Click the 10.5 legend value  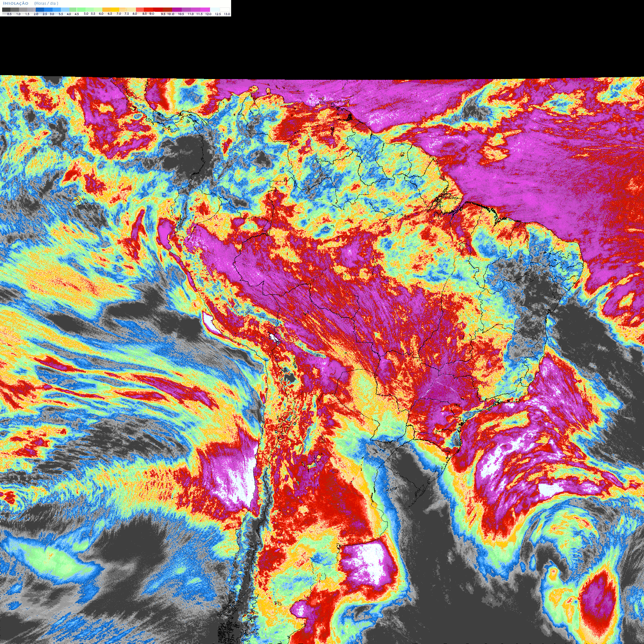(x=181, y=14)
